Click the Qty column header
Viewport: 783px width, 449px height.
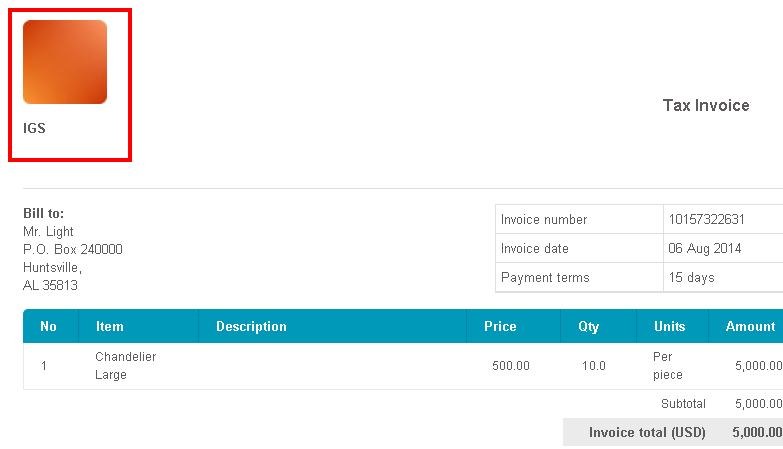point(588,327)
